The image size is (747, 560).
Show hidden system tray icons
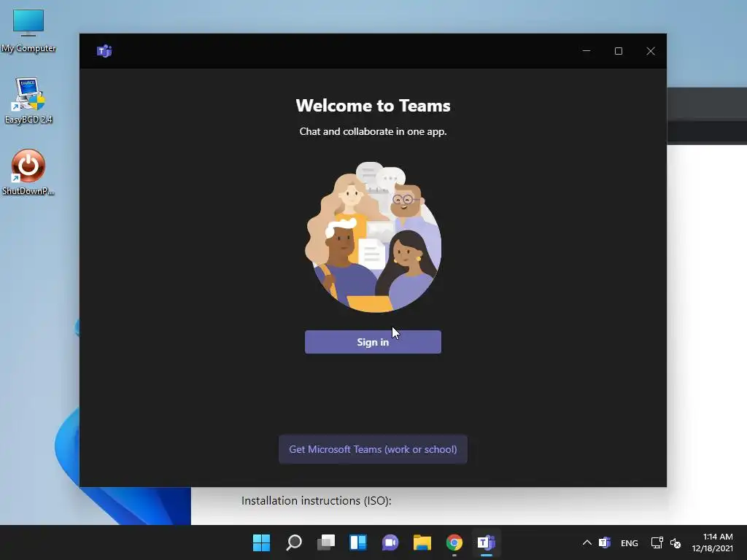[587, 542]
